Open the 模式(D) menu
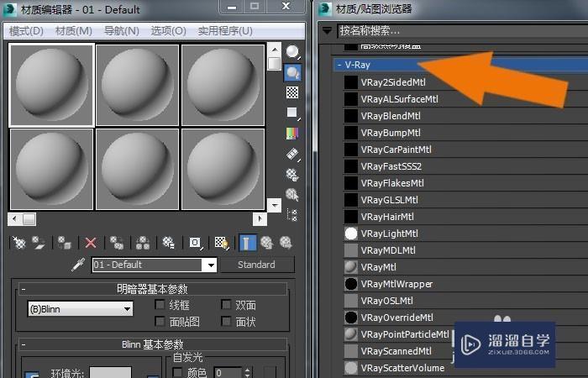This screenshot has height=378, width=588. pyautogui.click(x=26, y=31)
